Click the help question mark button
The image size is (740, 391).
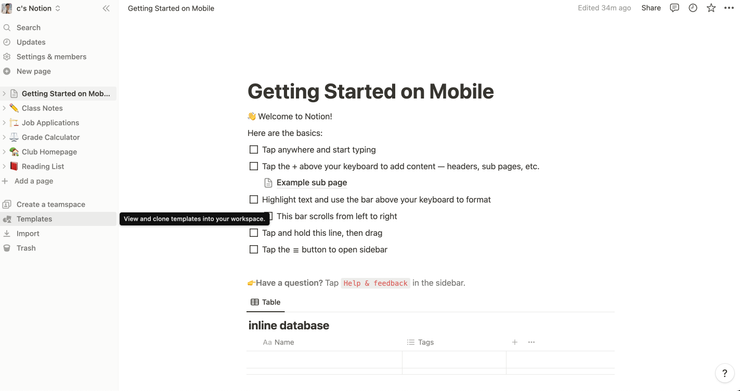click(x=724, y=373)
